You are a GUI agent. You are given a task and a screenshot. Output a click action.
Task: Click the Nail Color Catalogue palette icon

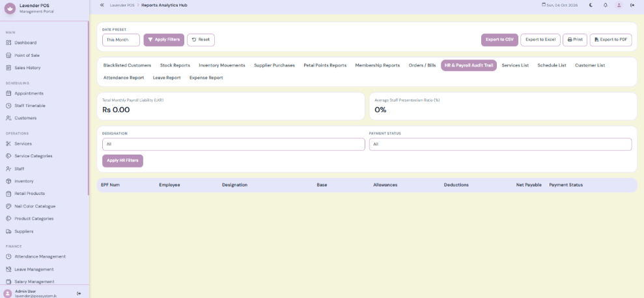[8, 206]
